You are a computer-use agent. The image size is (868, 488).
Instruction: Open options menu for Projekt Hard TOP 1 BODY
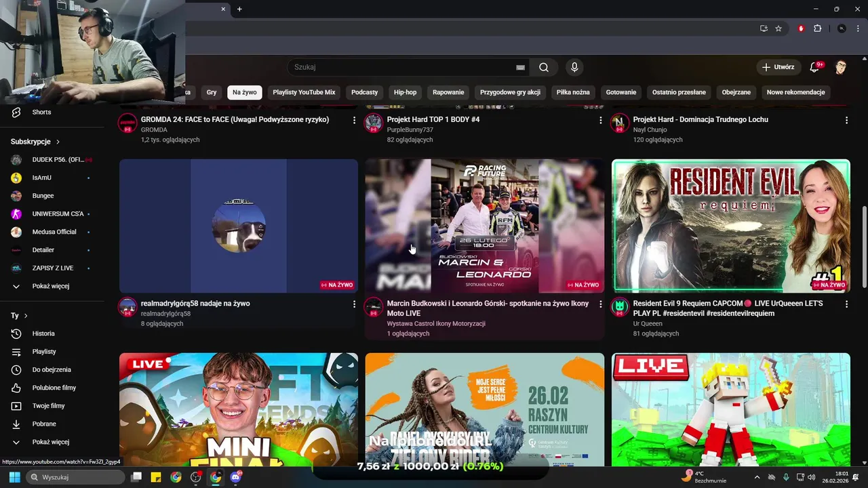point(600,120)
